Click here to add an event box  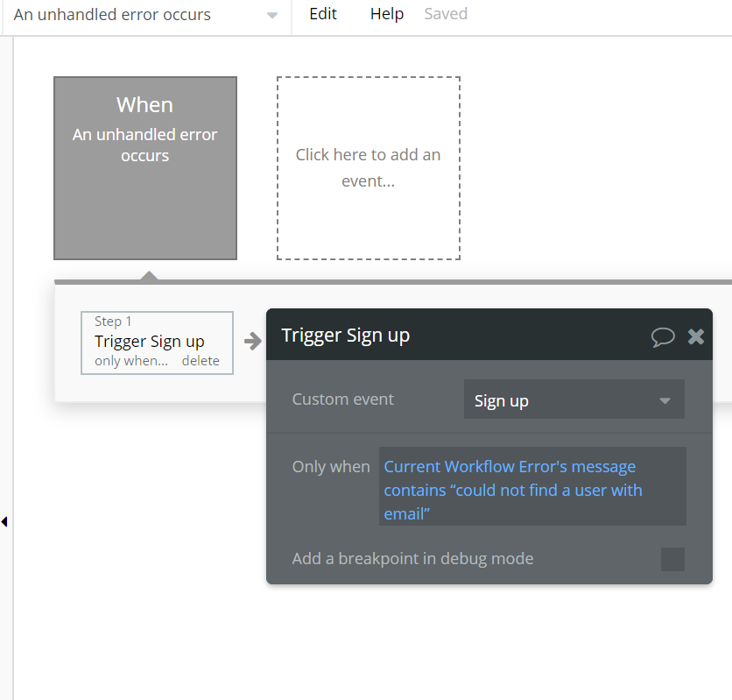[x=369, y=168]
